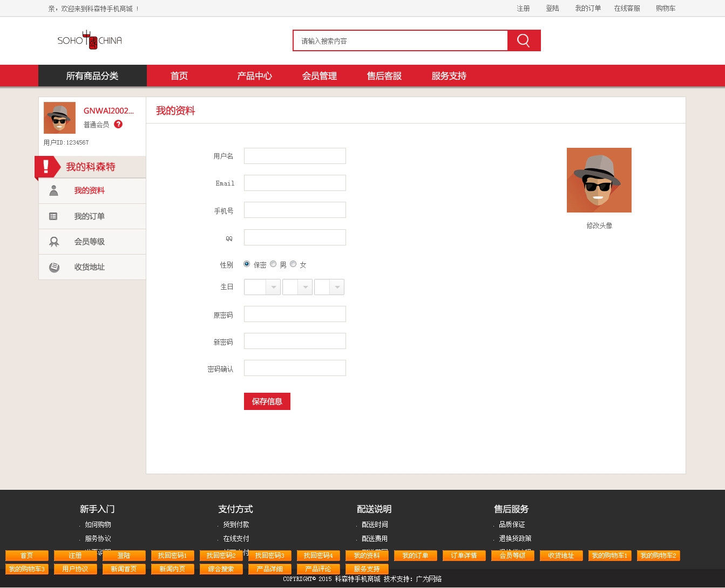The width and height of the screenshot is (725, 588).
Task: Open 会员管理 in navigation bar
Action: [320, 76]
